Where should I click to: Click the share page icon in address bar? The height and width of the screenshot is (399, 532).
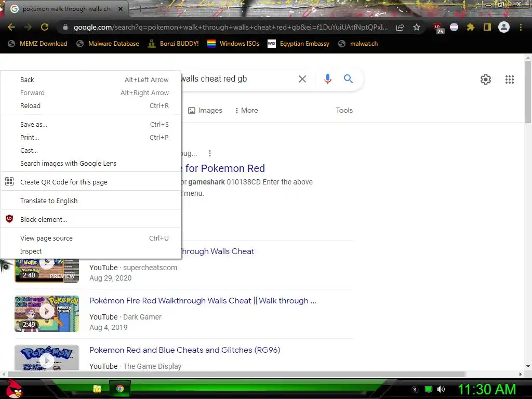(400, 27)
